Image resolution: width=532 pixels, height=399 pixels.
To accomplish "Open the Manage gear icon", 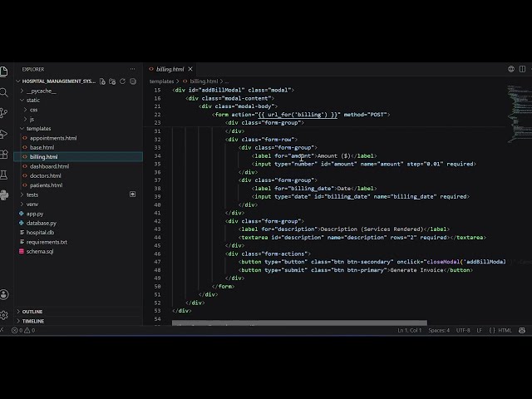I will 3,315.
